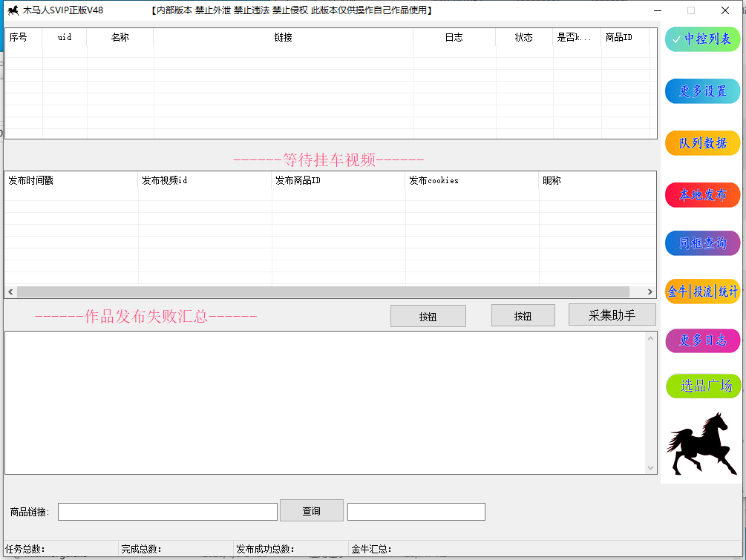Image resolution: width=746 pixels, height=560 pixels.
Task: Open 选品广场 marketplace
Action: pyautogui.click(x=702, y=386)
